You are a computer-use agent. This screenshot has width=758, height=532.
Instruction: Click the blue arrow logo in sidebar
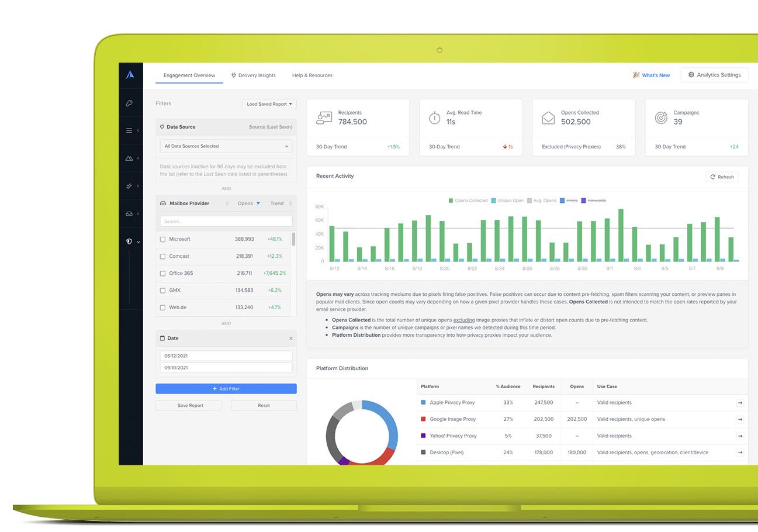coord(130,74)
